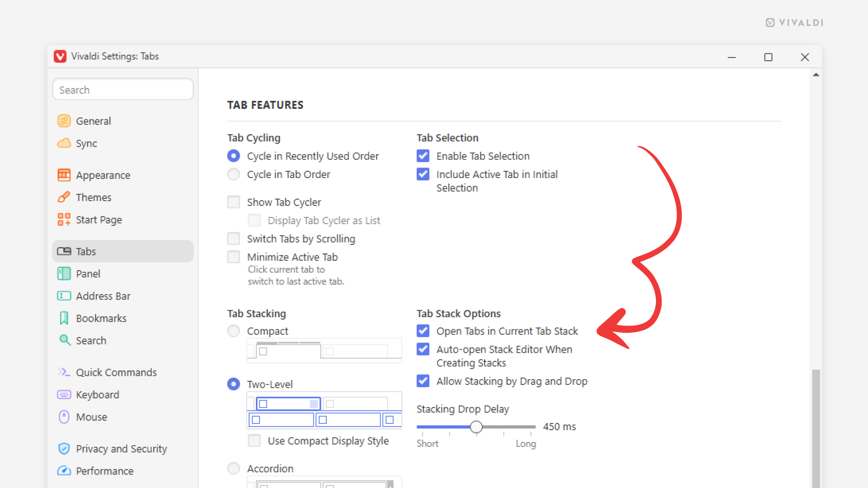Uncheck Include Active Tab in Initial Selection
The width and height of the screenshot is (868, 488).
coord(423,174)
